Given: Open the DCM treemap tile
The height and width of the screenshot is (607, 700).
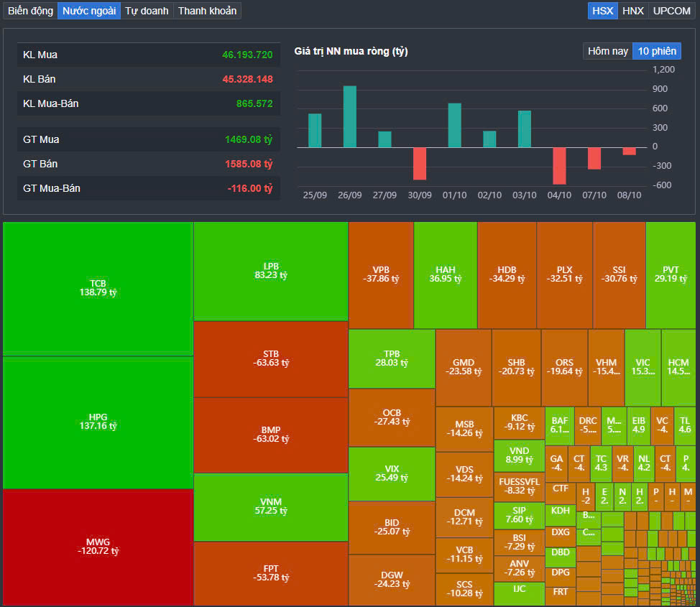Looking at the screenshot, I should click(x=464, y=517).
